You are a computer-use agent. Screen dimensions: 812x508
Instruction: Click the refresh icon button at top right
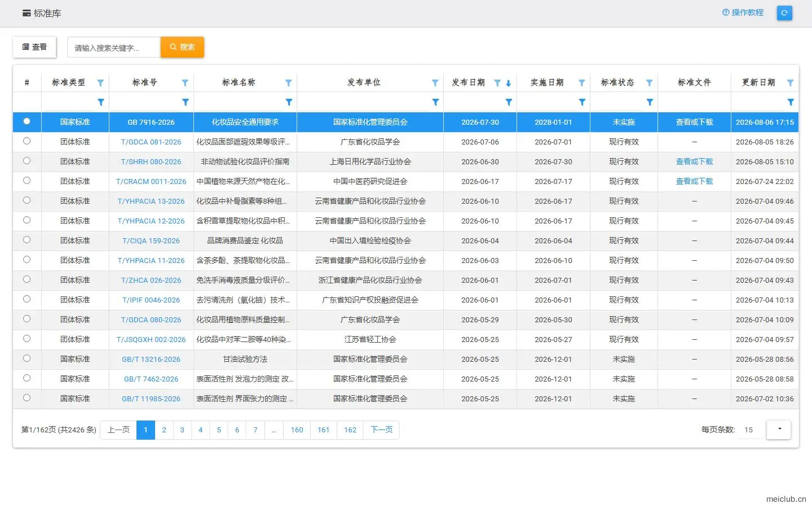(784, 13)
